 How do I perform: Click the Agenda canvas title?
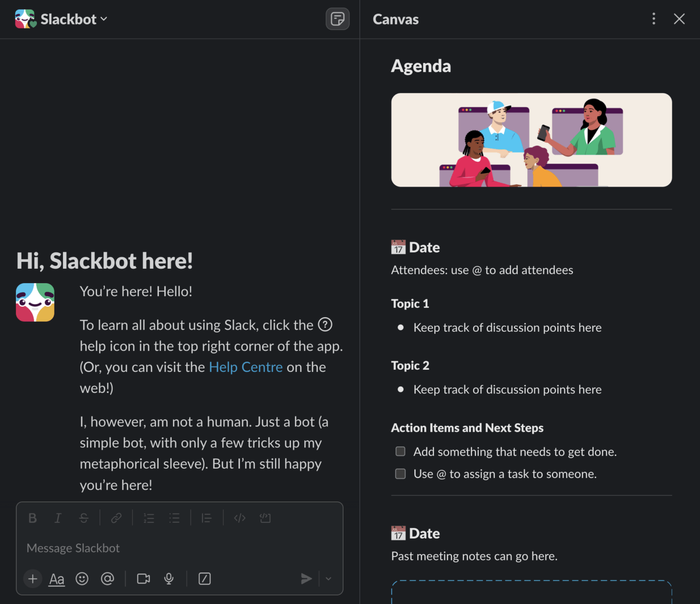(421, 66)
